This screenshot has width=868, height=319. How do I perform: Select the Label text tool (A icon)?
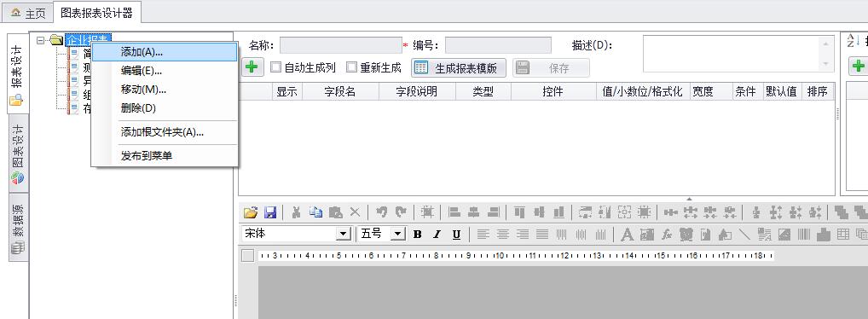tap(628, 235)
